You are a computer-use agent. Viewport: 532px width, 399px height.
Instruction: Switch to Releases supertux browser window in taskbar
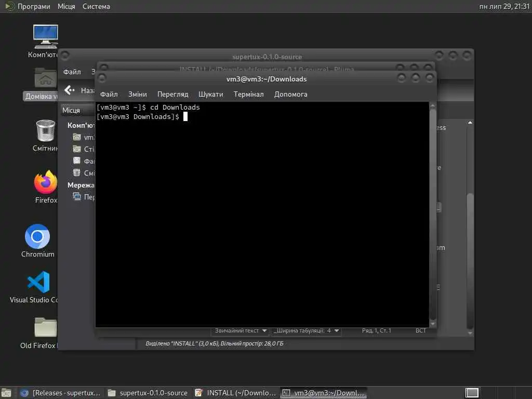click(61, 393)
